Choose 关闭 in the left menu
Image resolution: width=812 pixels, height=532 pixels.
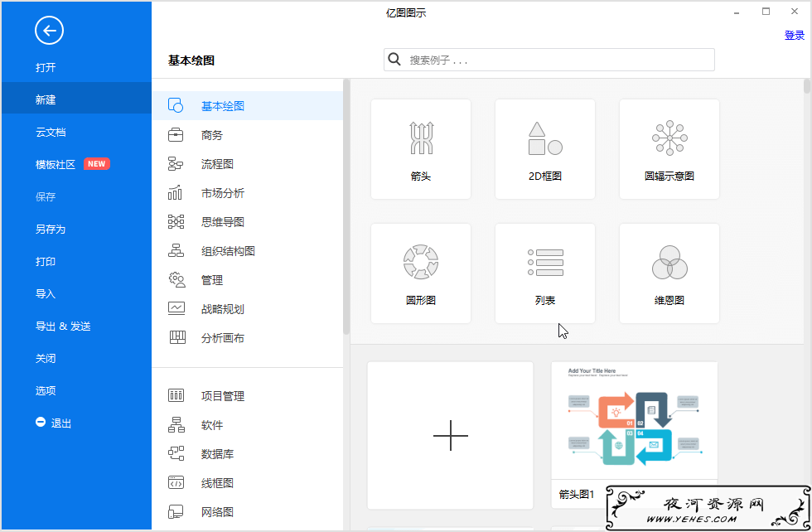[x=46, y=359]
